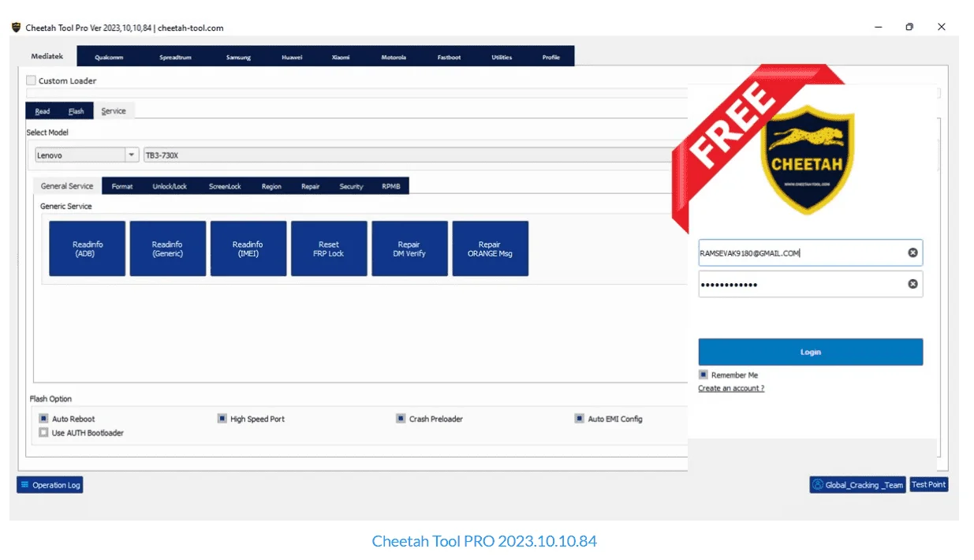Click the Readinfo (IMEI) button

click(248, 248)
